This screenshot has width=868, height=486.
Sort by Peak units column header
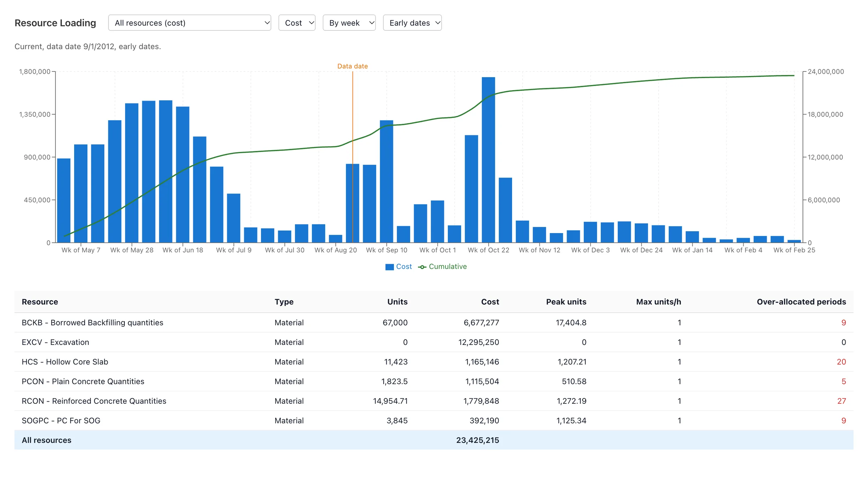pos(566,302)
